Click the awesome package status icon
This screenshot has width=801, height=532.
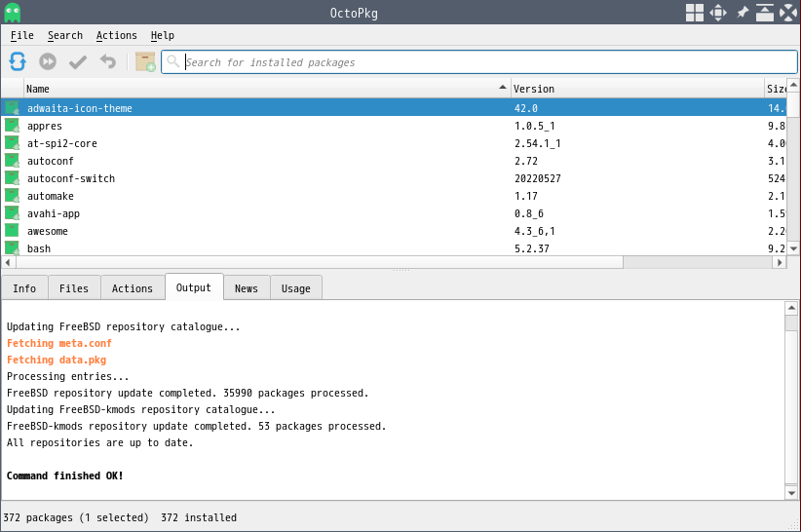coord(13,231)
